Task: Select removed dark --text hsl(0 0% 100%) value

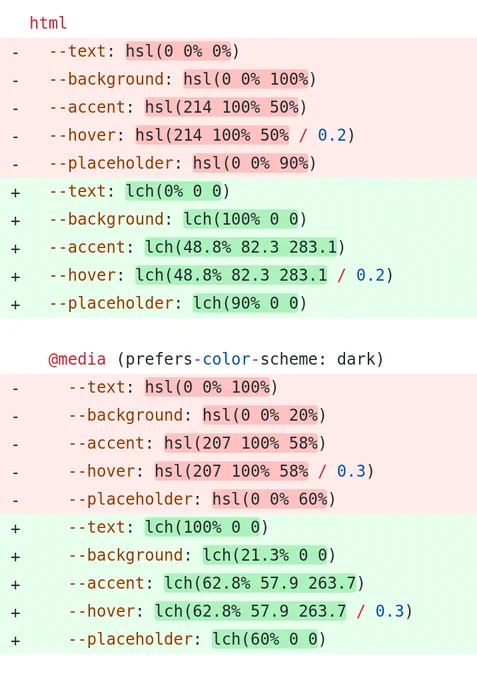Action: (x=211, y=387)
